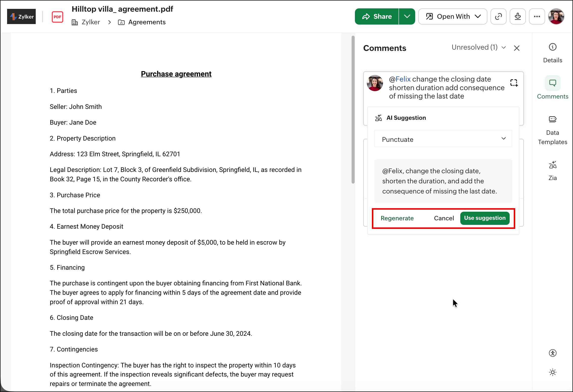The width and height of the screenshot is (573, 392).
Task: Expand the Share button dropdown arrow
Action: coord(407,16)
